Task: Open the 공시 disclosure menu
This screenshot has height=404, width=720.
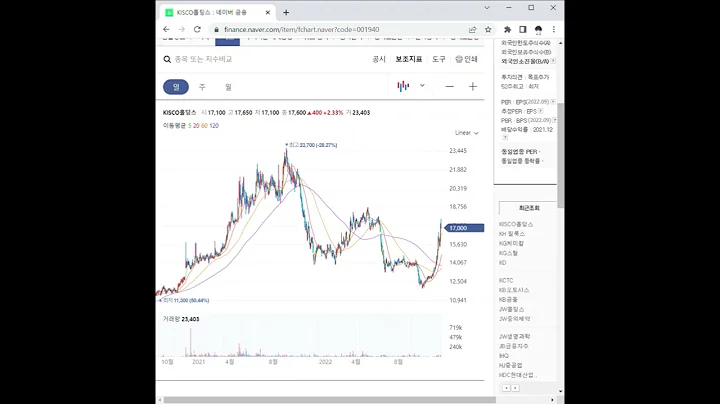Action: point(379,59)
